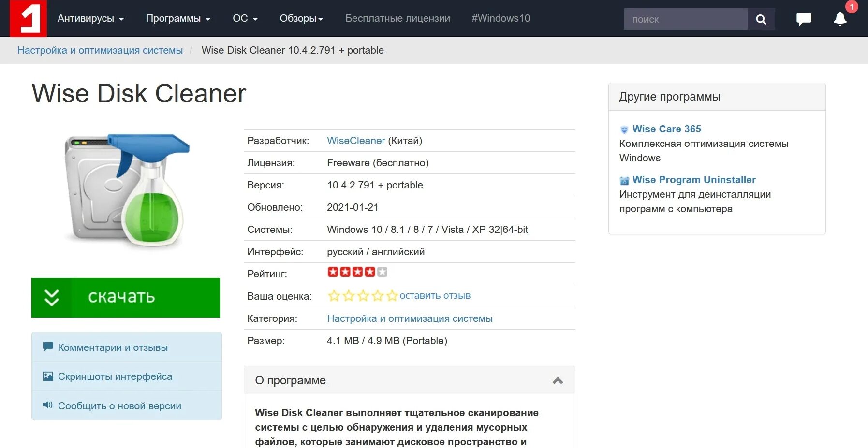Open the #Windows10 menu item

click(500, 18)
